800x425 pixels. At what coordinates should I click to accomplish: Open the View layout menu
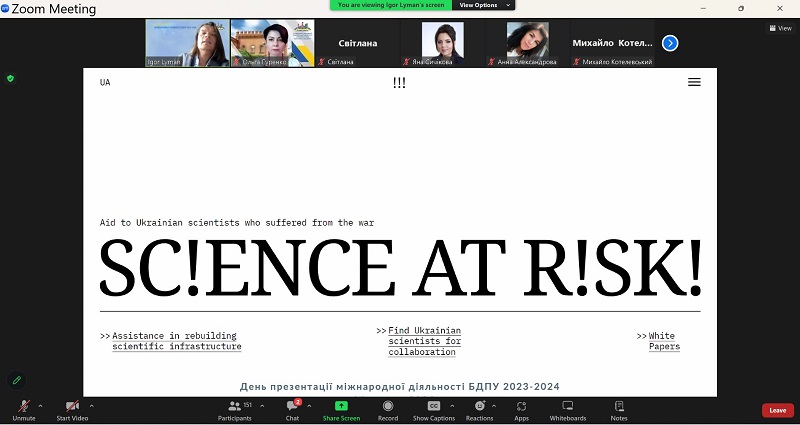tap(779, 28)
